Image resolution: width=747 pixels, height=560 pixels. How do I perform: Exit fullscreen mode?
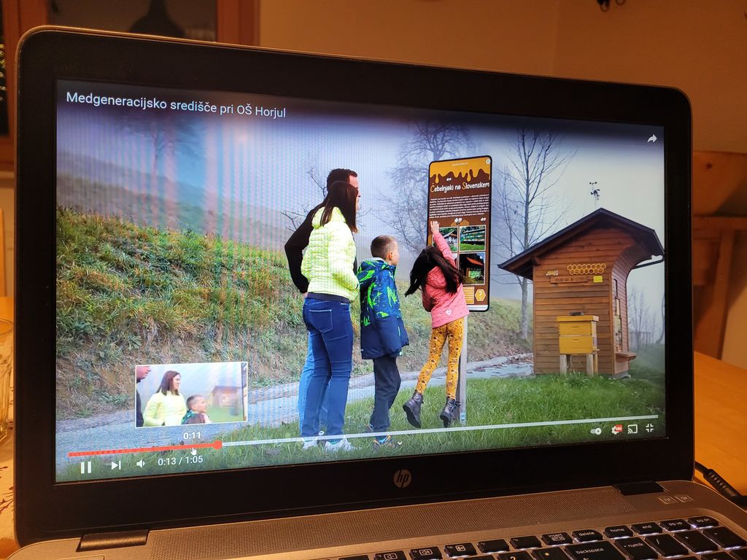(x=649, y=428)
